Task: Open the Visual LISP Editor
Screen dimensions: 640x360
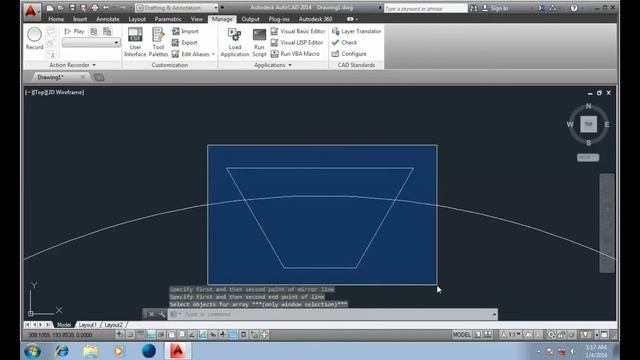Action: [x=297, y=42]
